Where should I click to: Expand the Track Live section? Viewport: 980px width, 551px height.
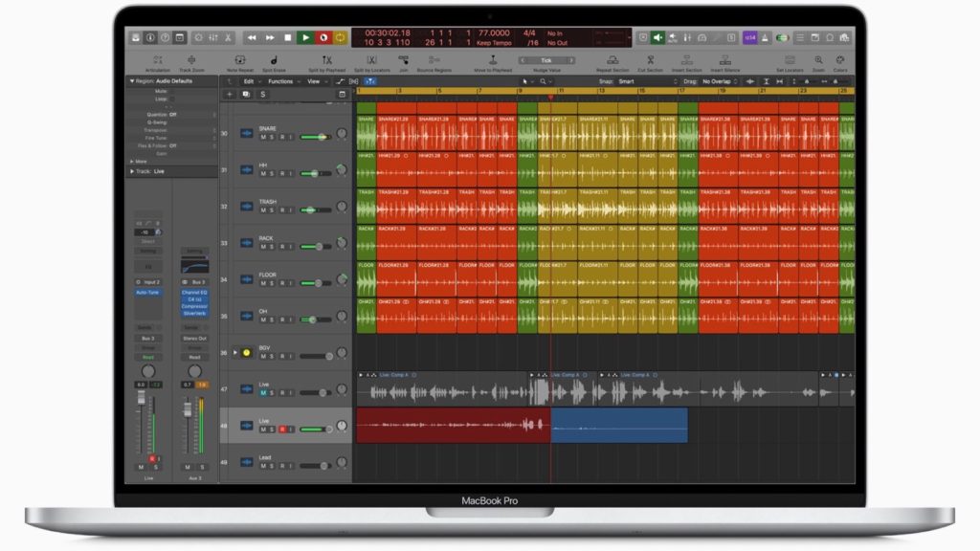[132, 171]
